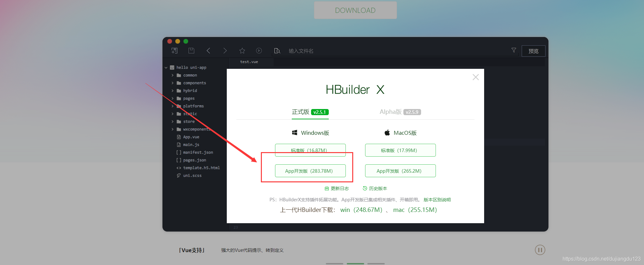The height and width of the screenshot is (265, 644).
Task: Go back with the left arrow icon
Action: (x=208, y=50)
